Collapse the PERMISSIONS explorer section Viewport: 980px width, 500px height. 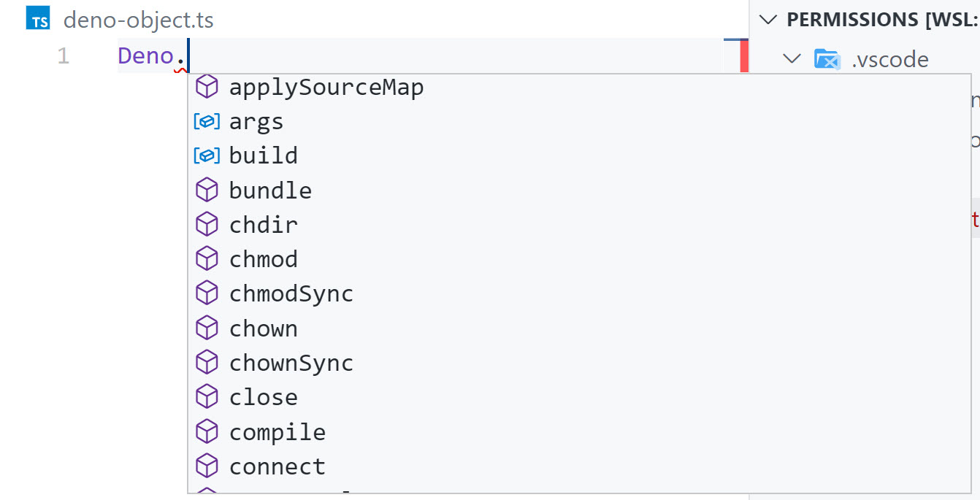pos(767,20)
